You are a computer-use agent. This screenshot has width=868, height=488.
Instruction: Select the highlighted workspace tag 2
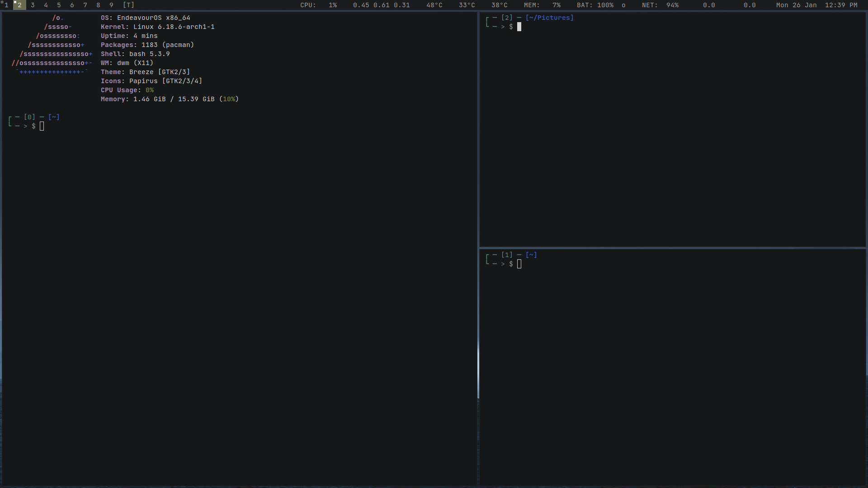pos(19,5)
